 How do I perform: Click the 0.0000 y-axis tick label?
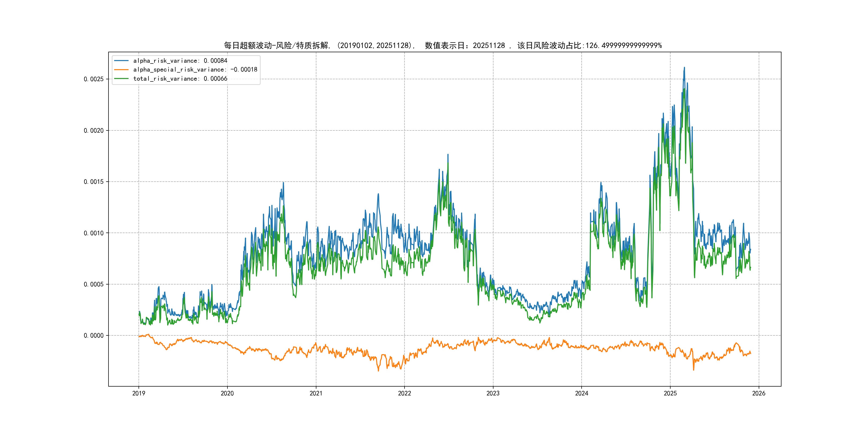click(94, 336)
